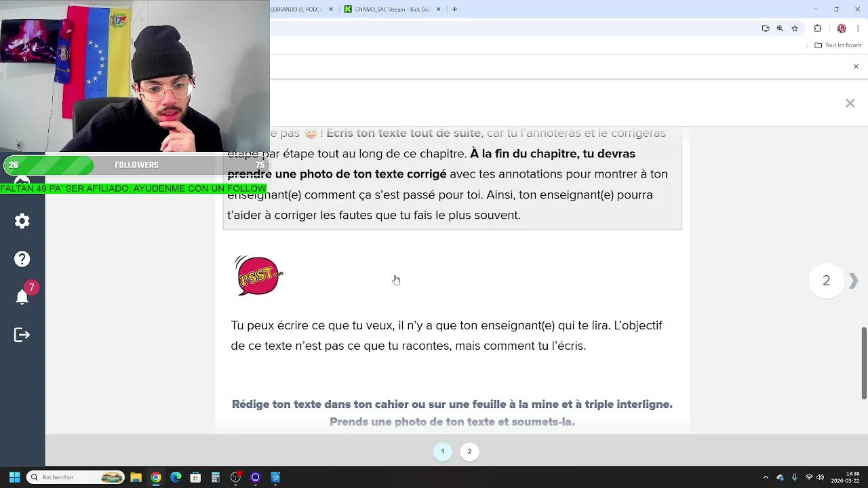868x488 pixels.
Task: Click the text 'Prends une photo de ton texte et soumets-la.'
Action: (x=452, y=422)
